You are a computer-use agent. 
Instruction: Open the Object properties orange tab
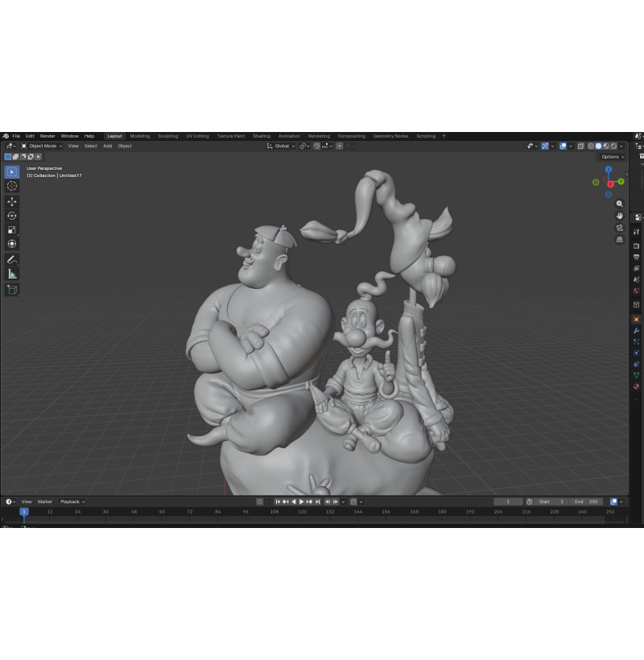[637, 320]
